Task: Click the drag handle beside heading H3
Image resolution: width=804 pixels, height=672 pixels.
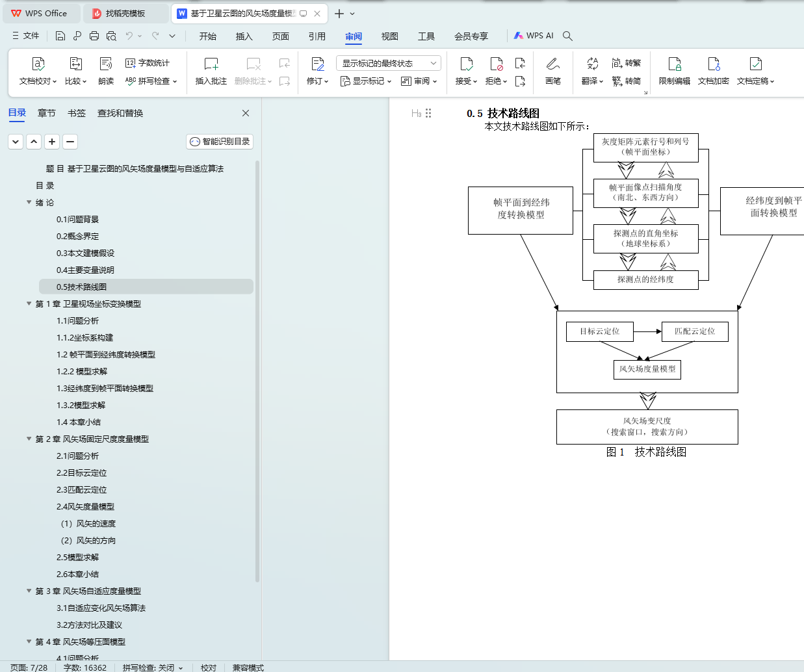Action: click(x=428, y=113)
